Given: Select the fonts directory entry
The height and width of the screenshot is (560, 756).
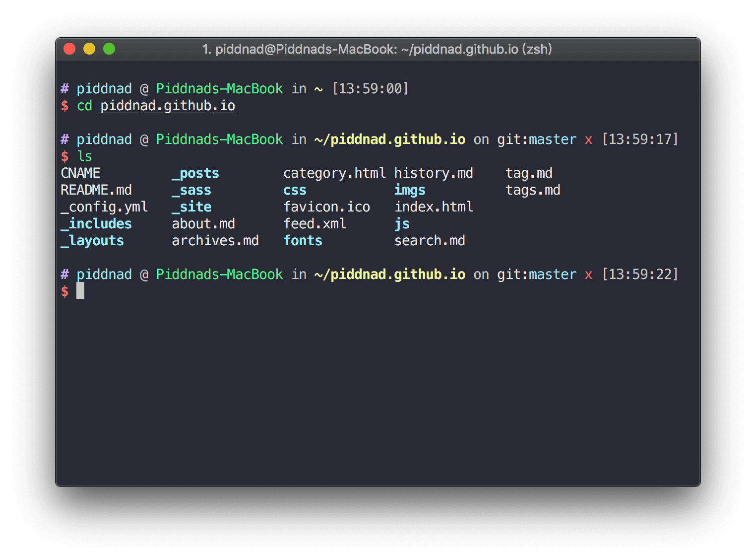Looking at the screenshot, I should 303,241.
